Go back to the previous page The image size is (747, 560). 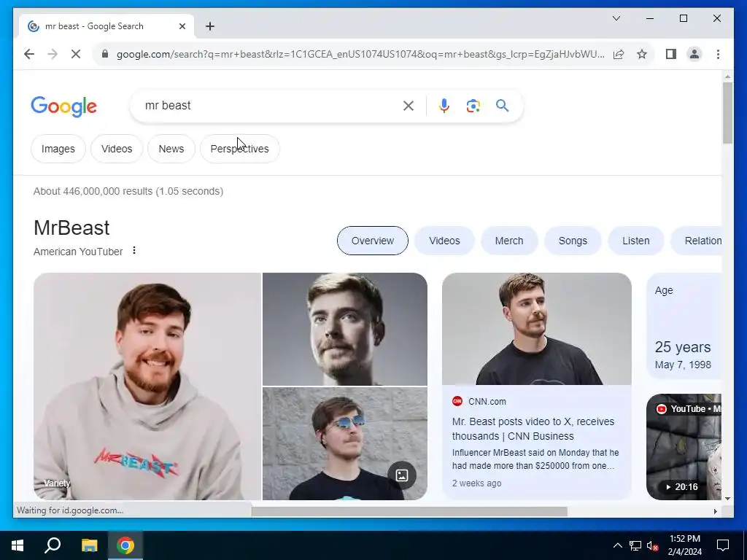pyautogui.click(x=29, y=54)
